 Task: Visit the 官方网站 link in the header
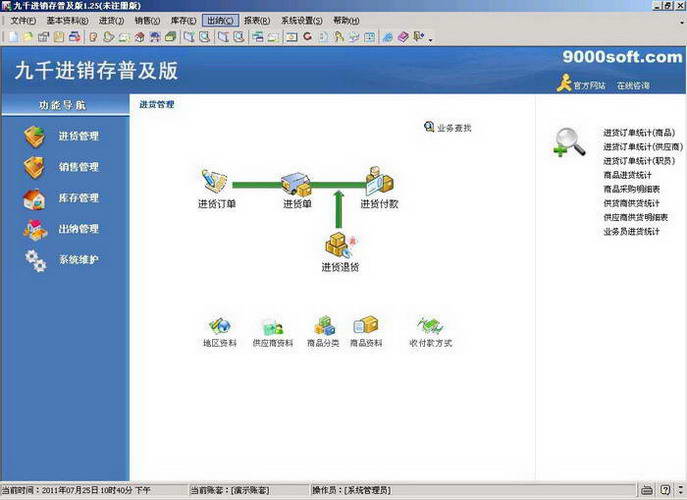point(589,85)
